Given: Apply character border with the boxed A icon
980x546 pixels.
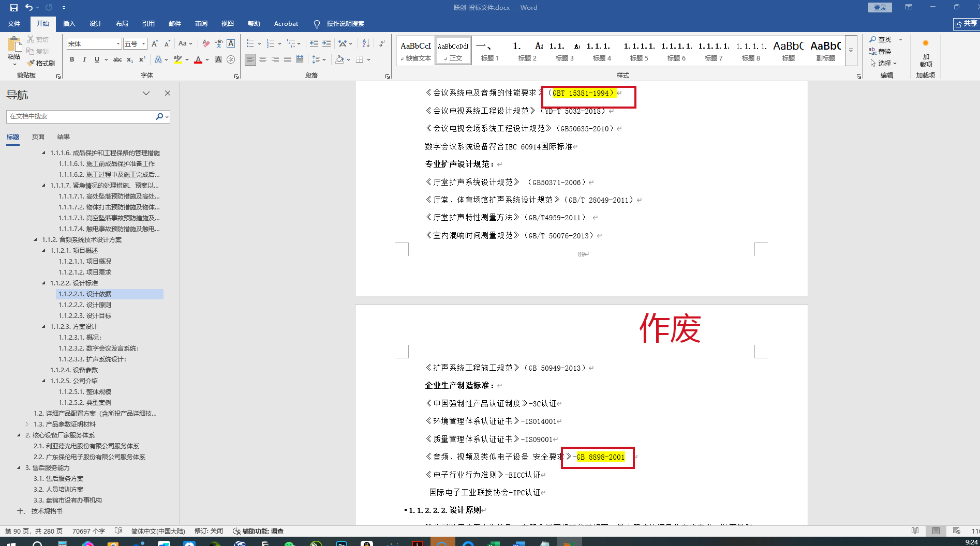Looking at the screenshot, I should pyautogui.click(x=231, y=44).
